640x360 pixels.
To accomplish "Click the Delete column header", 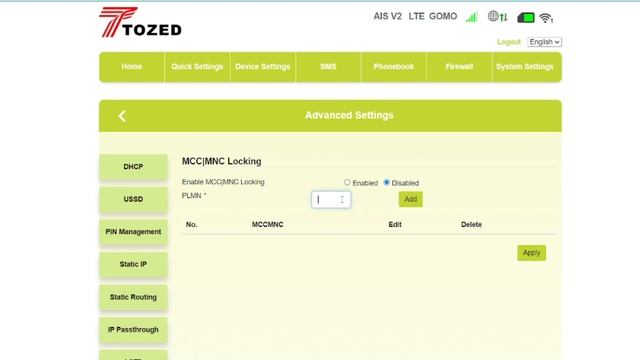I will [471, 224].
